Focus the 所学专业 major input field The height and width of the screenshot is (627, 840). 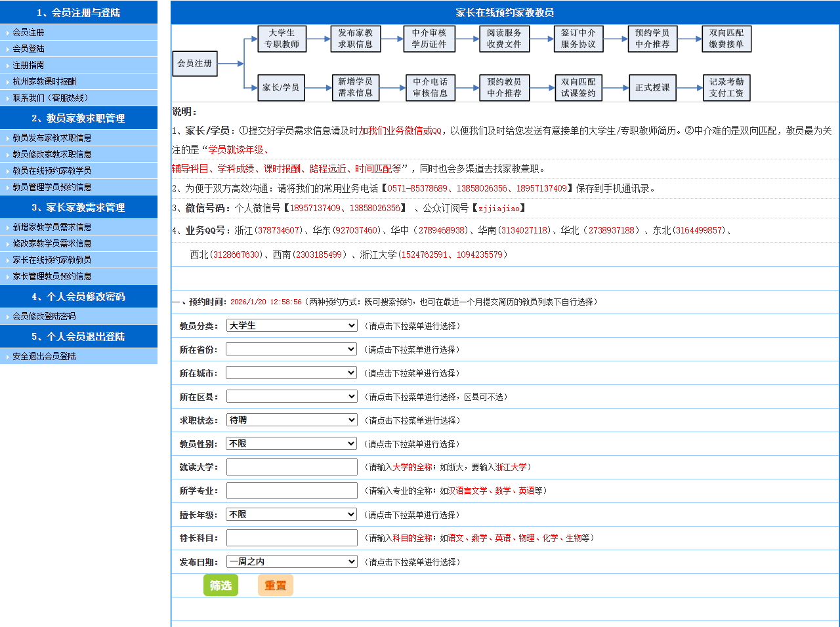[291, 491]
